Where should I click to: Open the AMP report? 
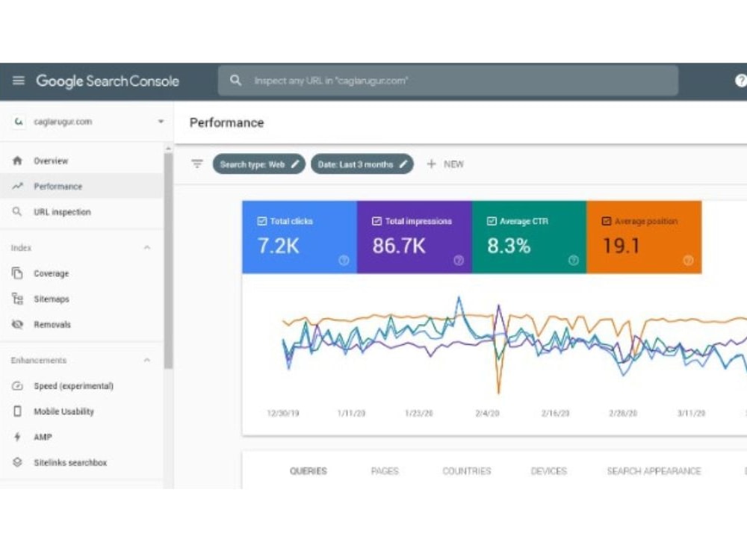click(x=43, y=437)
